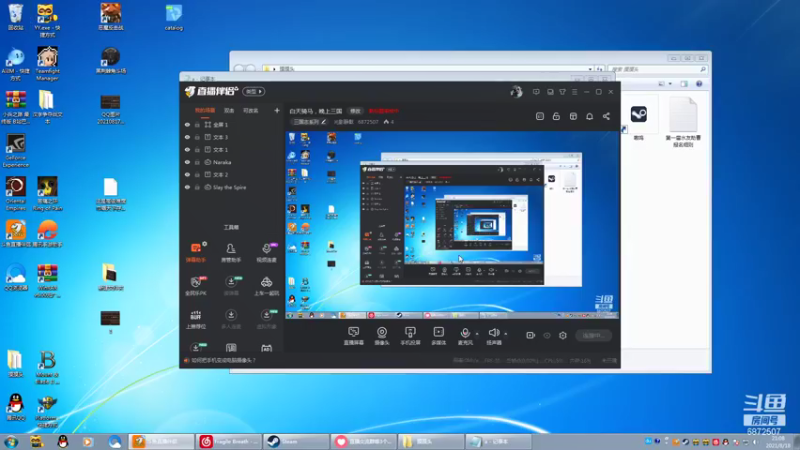Toggle the eye preview icon in the bottom bar
This screenshot has height=450, width=800.
(x=547, y=335)
